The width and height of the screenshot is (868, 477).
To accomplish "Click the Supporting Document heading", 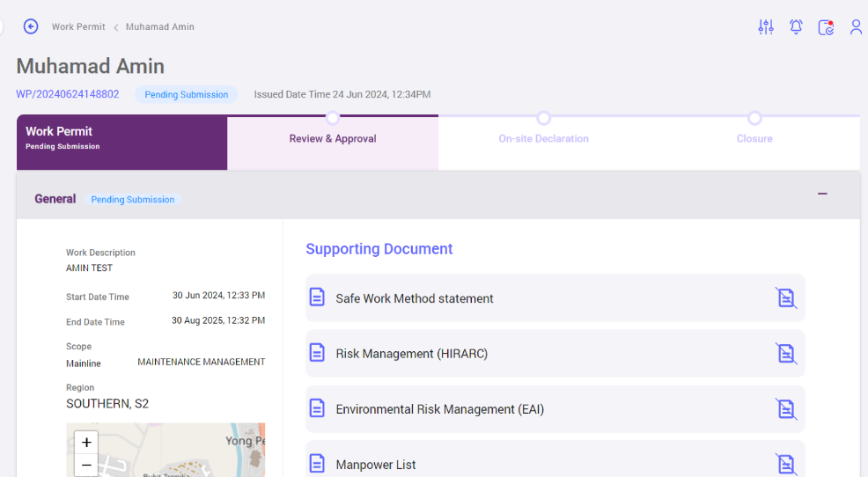I will 379,249.
